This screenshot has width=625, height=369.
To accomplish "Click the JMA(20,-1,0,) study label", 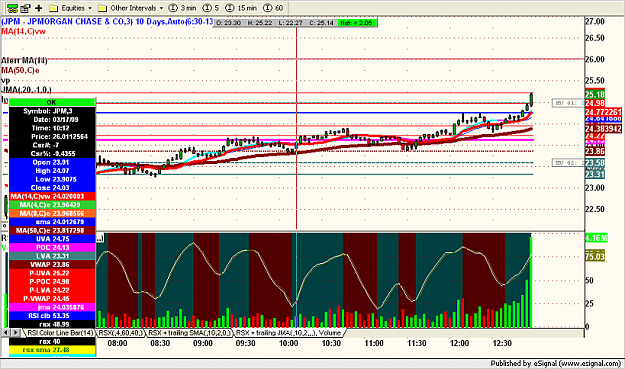I will pos(26,90).
